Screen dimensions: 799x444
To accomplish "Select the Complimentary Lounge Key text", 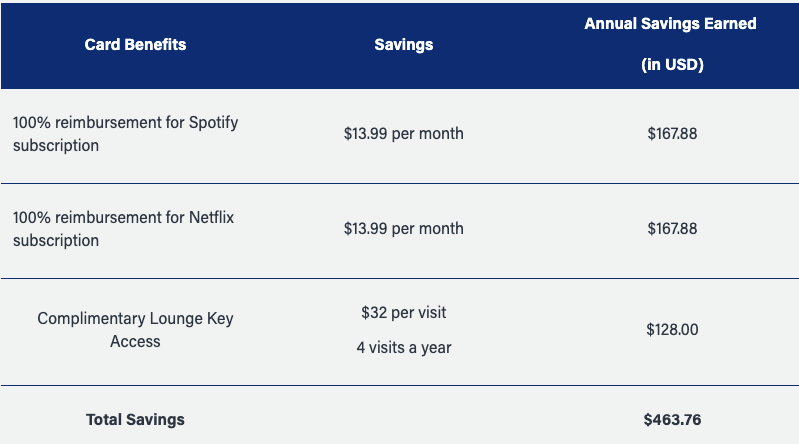I will 135,319.
